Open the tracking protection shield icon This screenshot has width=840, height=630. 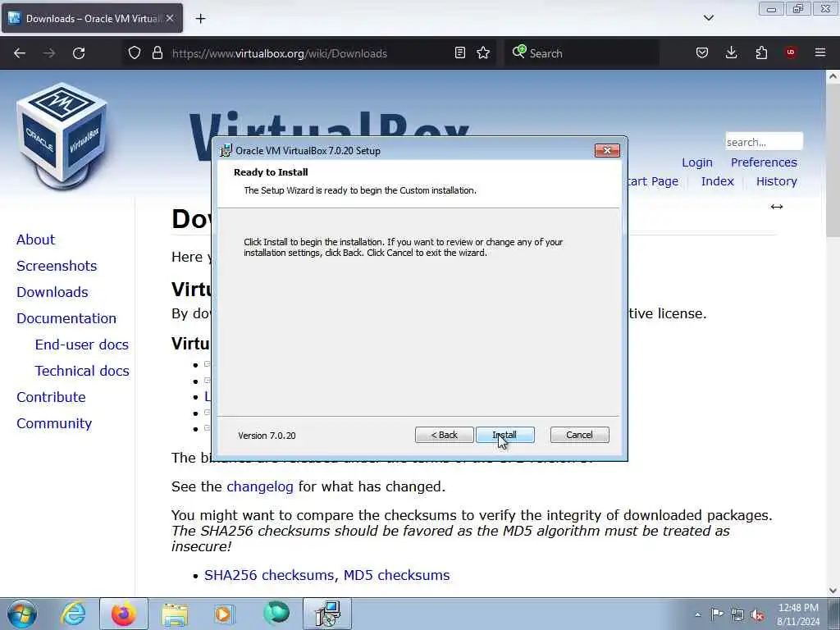tap(135, 53)
